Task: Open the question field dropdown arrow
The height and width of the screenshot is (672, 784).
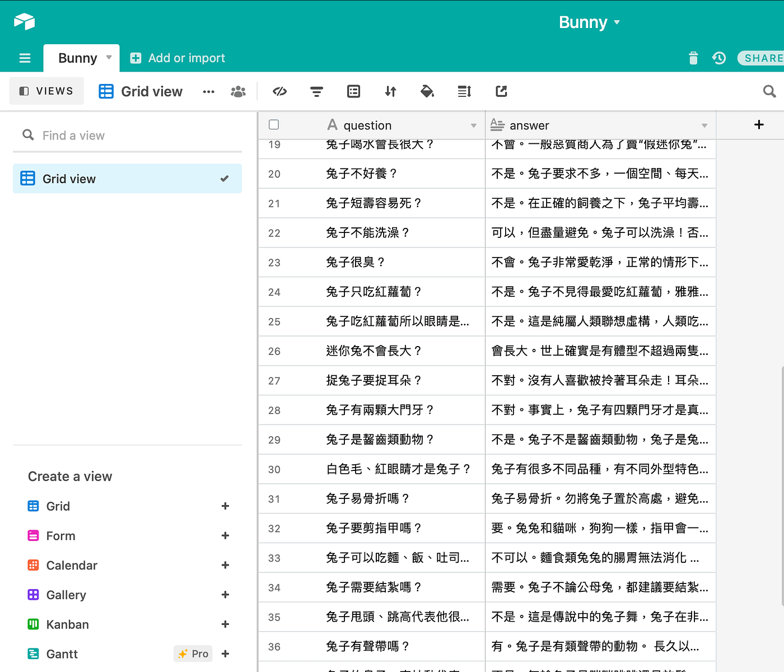Action: [x=473, y=125]
